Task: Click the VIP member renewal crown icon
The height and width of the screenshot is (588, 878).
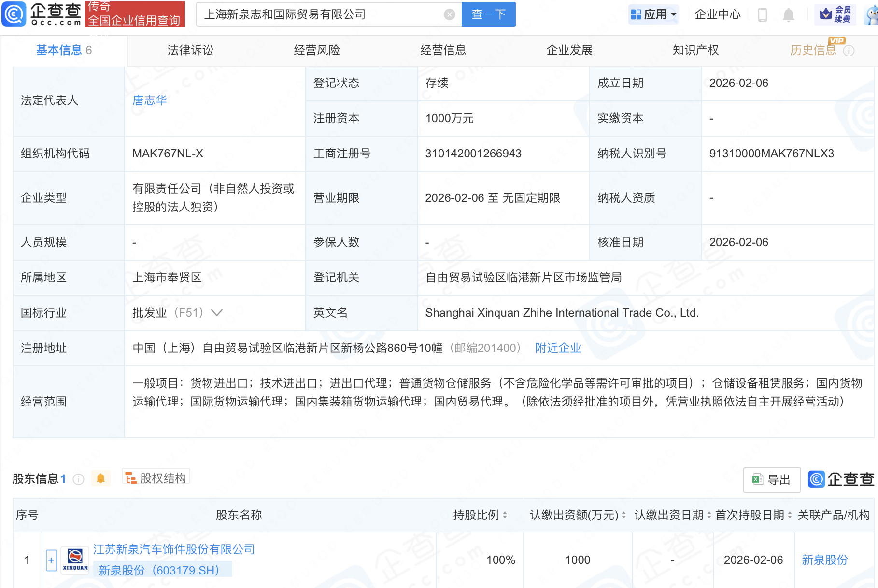Action: pos(826,14)
